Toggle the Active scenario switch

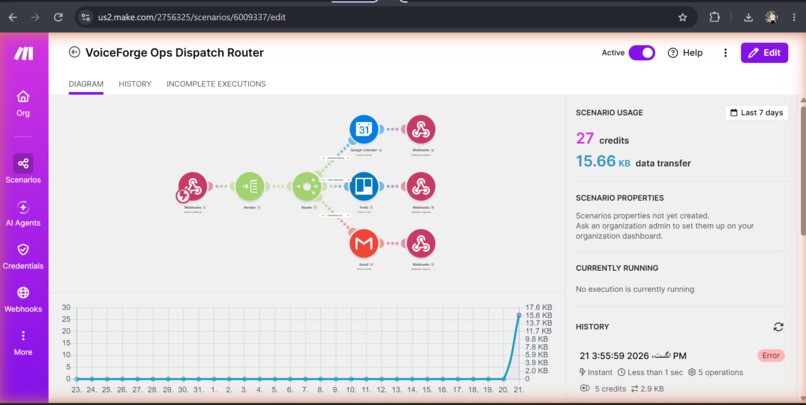642,52
